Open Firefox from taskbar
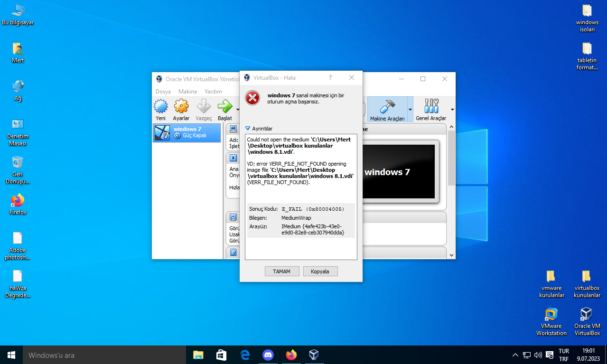 click(291, 355)
